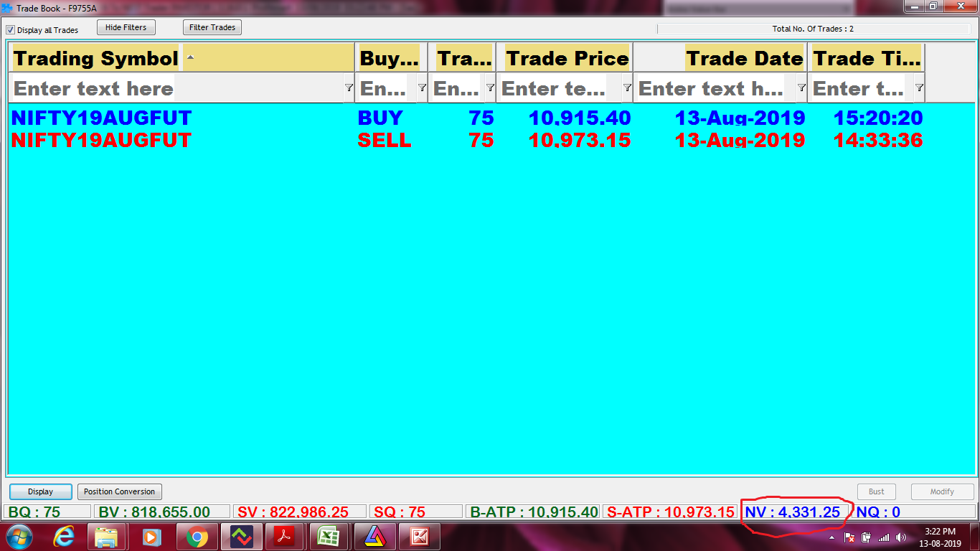
Task: Click the SQ : 75 status entry
Action: [417, 512]
